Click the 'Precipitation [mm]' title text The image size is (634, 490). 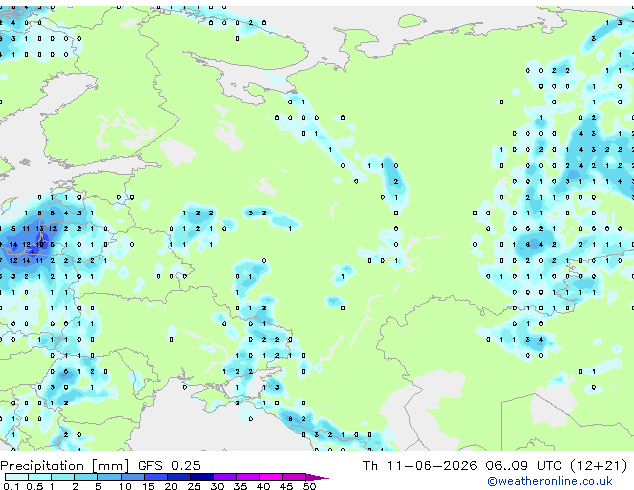coord(65,466)
